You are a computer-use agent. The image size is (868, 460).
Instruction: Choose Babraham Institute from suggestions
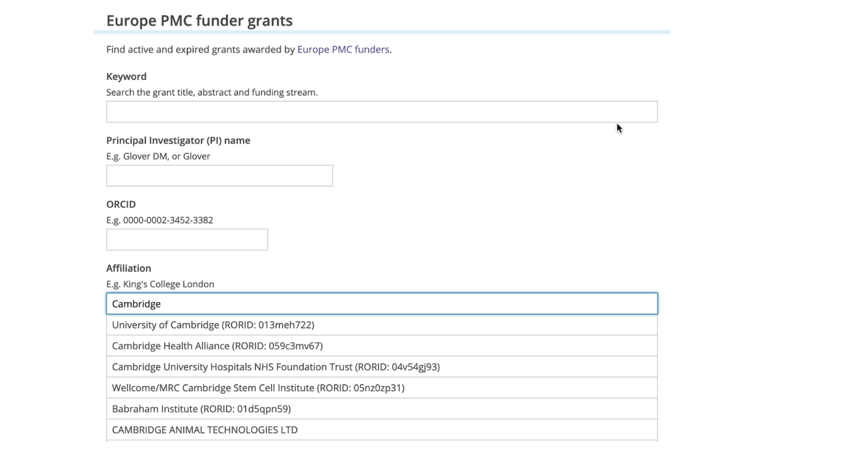click(x=382, y=409)
